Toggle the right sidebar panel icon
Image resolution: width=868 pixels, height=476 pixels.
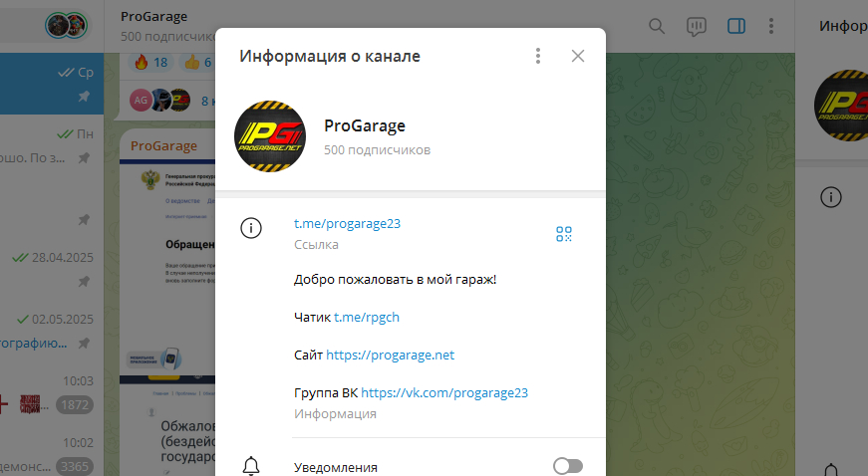coord(735,26)
